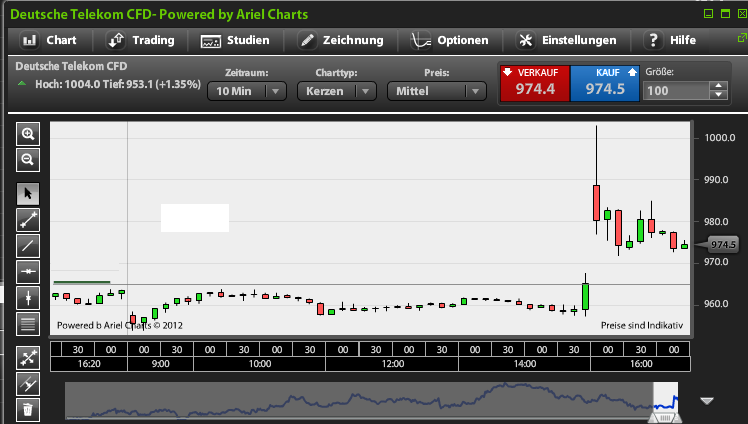Click the 16:00 time axis label
748x424 pixels.
[x=641, y=364]
